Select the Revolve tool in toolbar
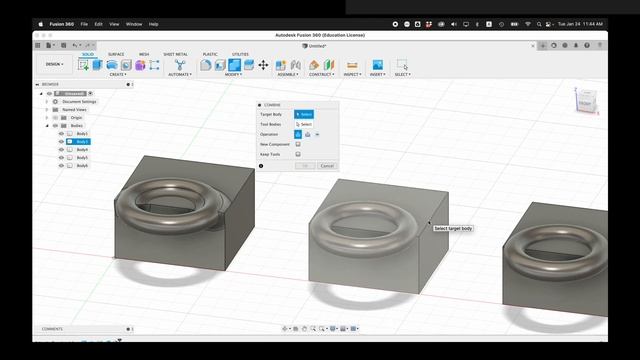 coord(112,64)
